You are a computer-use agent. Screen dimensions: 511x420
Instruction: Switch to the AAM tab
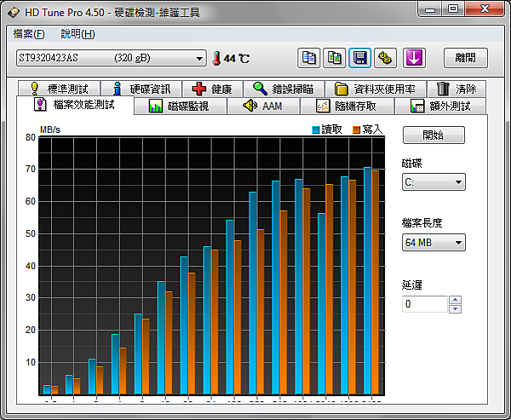[263, 106]
